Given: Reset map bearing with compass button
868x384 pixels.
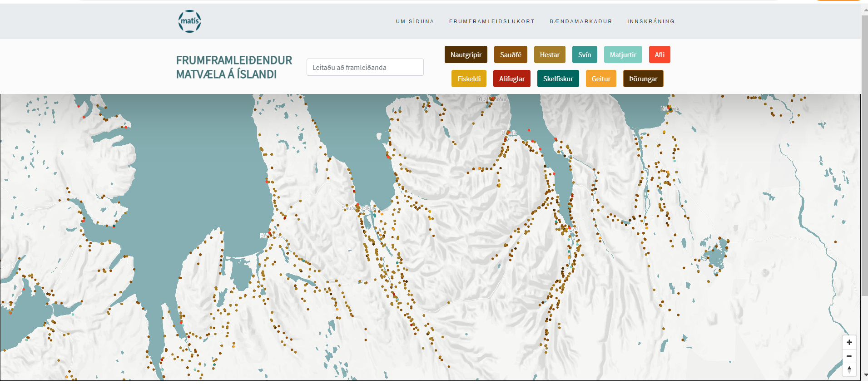Looking at the screenshot, I should pos(849,369).
